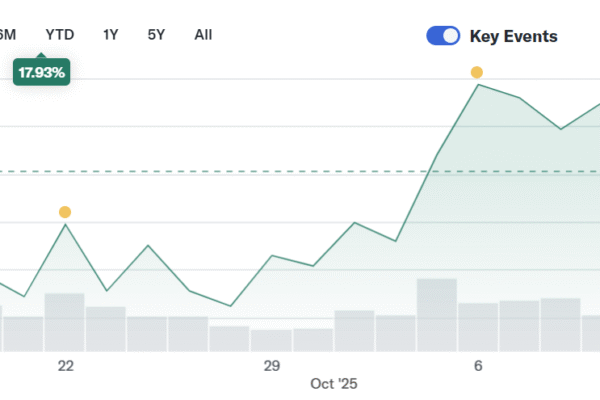The height and width of the screenshot is (400, 600).
Task: Click volume bar above the 22 label
Action: [x=65, y=322]
